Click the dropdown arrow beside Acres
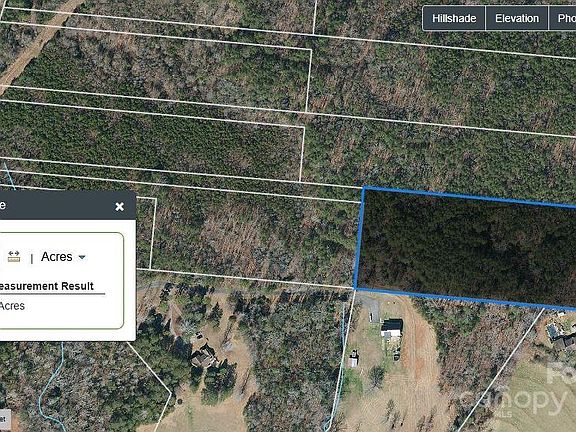 point(82,257)
